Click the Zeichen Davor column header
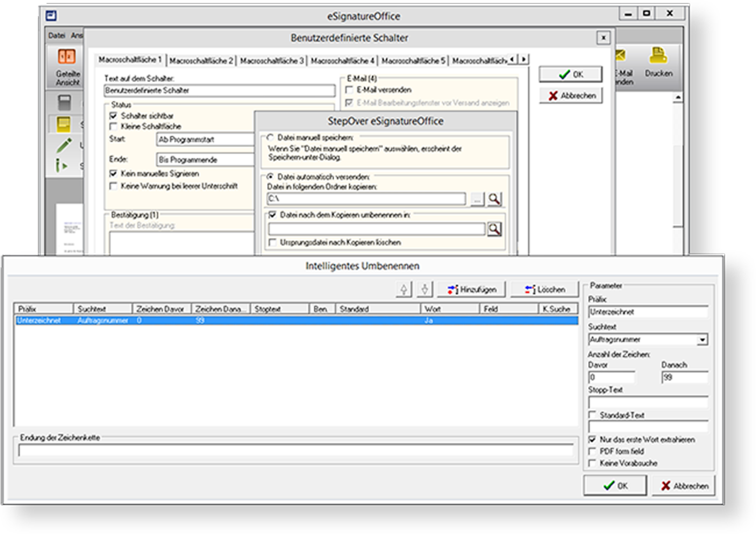Screen dimensions: 756x534 (x=163, y=309)
